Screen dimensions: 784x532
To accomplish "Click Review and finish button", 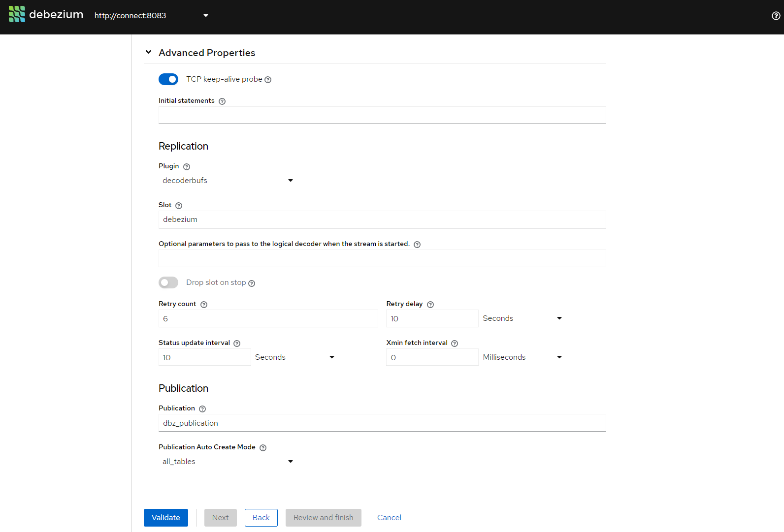I will pos(324,518).
